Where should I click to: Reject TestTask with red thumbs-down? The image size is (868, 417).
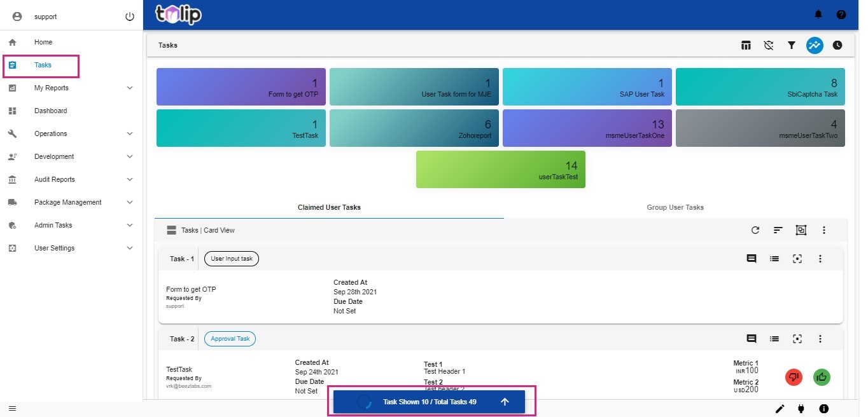tap(794, 377)
